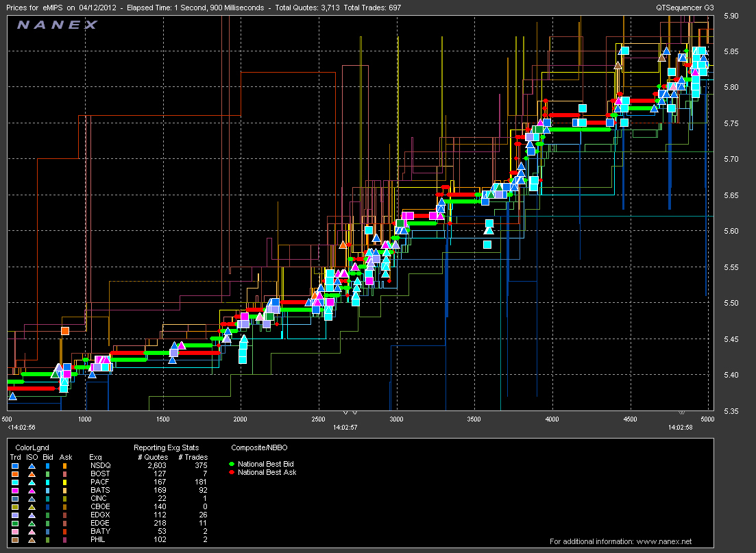Pick the CBOE trade square legend icon
Screen dimensions: 756x553
click(x=15, y=506)
